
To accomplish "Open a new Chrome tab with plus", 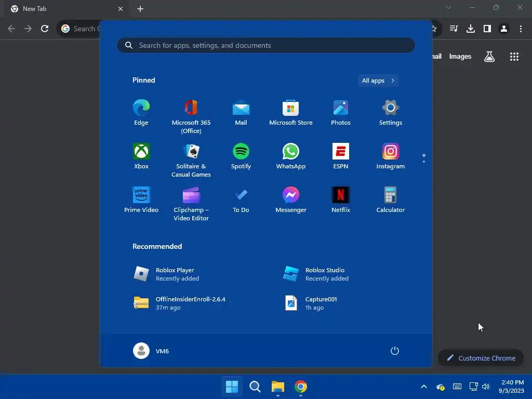I will [140, 9].
